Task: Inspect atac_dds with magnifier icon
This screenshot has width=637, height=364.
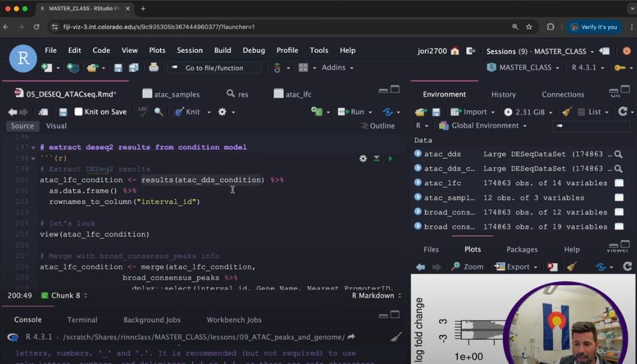Action: pyautogui.click(x=619, y=154)
